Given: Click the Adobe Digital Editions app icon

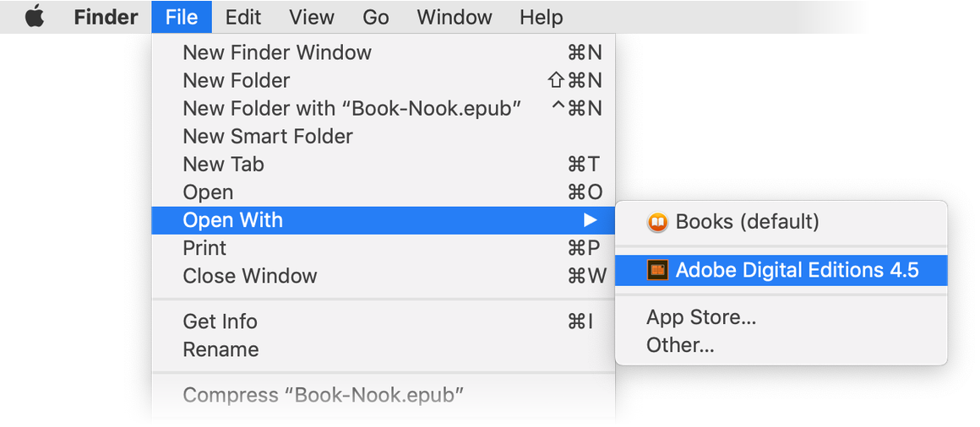Looking at the screenshot, I should 657,270.
